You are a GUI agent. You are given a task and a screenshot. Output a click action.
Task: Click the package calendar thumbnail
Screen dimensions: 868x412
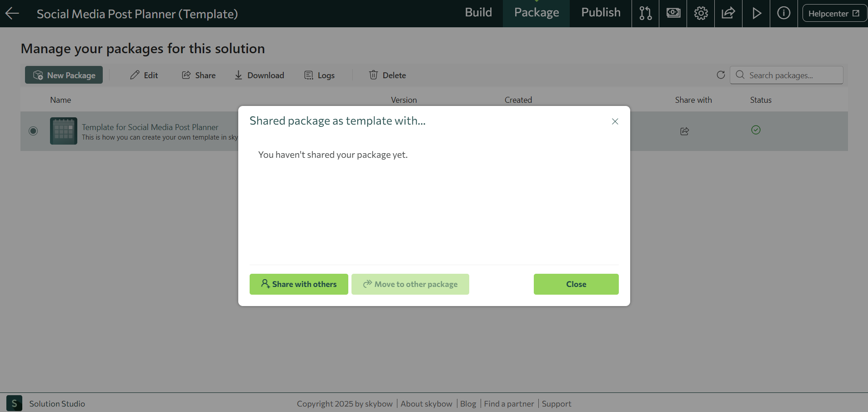click(x=63, y=131)
